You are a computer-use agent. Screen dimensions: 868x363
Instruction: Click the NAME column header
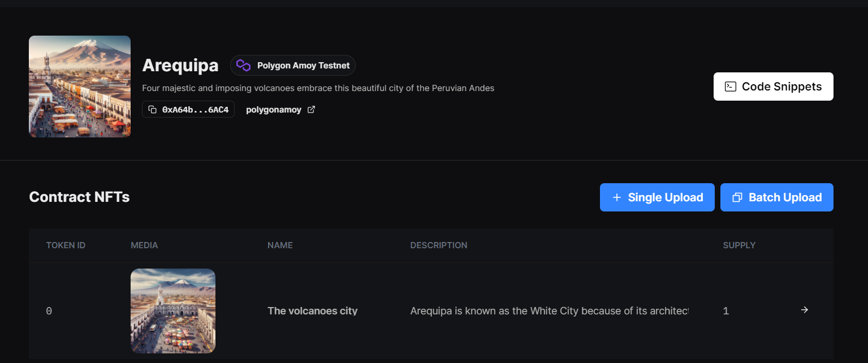280,245
